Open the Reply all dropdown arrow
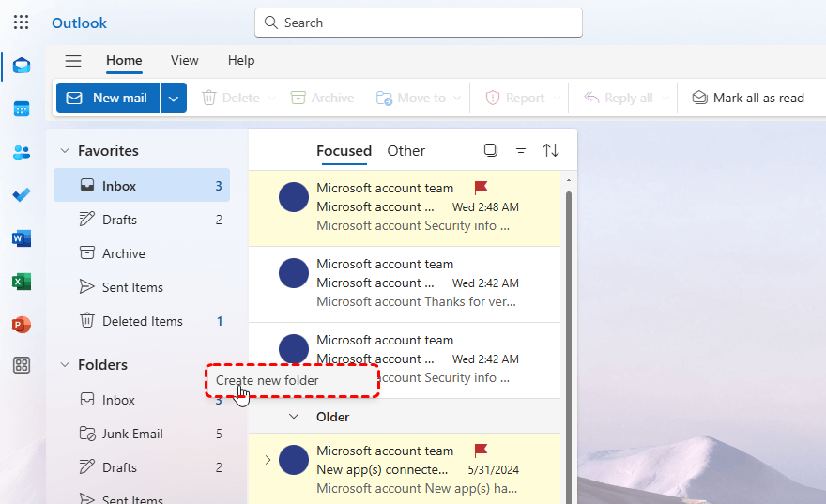Viewport: 826px width, 504px height. tap(665, 98)
